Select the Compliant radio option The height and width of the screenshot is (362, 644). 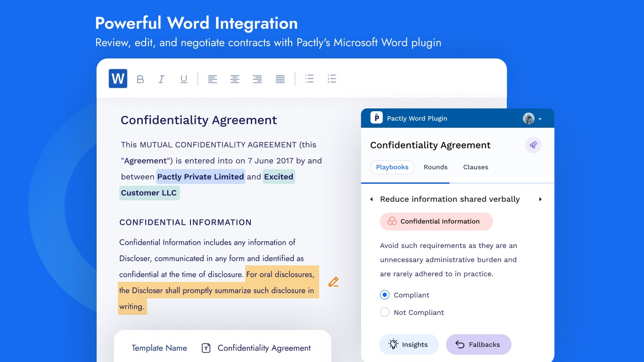(x=385, y=295)
